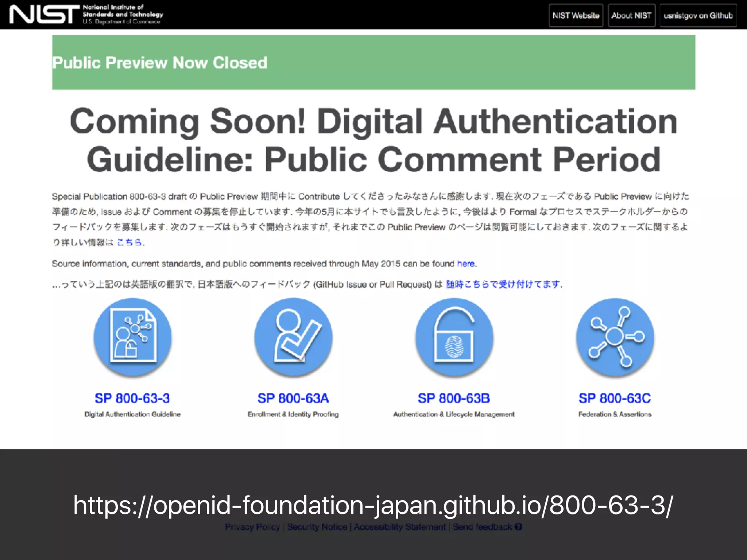This screenshot has width=747, height=560.
Task: Open the SP 800-63C link
Action: 615,398
